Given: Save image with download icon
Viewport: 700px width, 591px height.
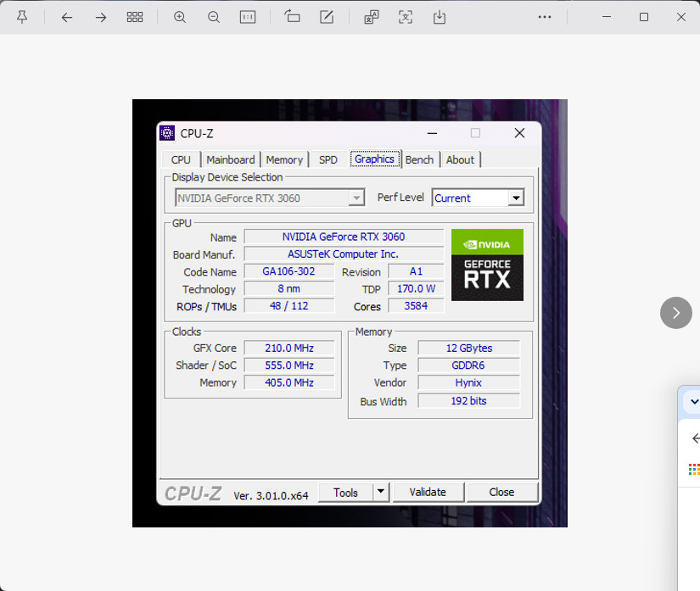Looking at the screenshot, I should point(440,18).
